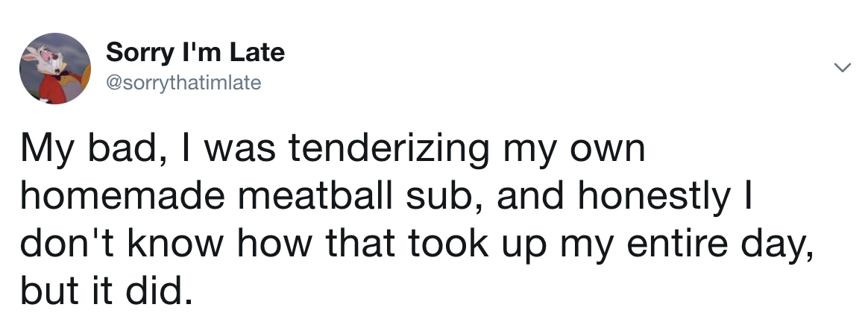The image size is (868, 322).
Task: Click the word "honestly" in the tweet
Action: [654, 199]
